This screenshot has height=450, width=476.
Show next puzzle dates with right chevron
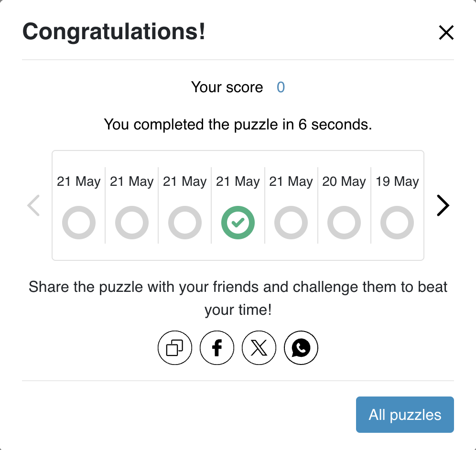[443, 205]
